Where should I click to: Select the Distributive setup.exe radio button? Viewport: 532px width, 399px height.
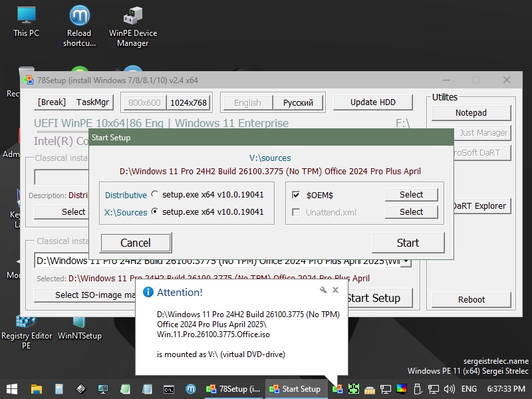[155, 195]
